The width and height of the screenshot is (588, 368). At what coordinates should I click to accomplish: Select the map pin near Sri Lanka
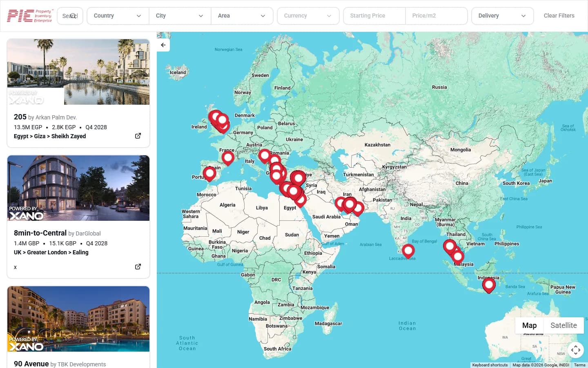pyautogui.click(x=408, y=251)
